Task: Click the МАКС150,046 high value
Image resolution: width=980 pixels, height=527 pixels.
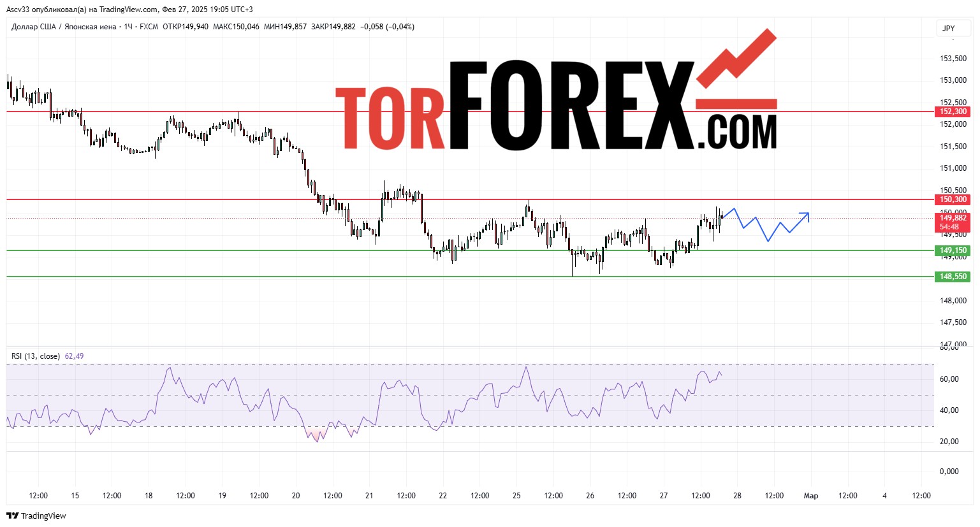Action: [x=236, y=27]
